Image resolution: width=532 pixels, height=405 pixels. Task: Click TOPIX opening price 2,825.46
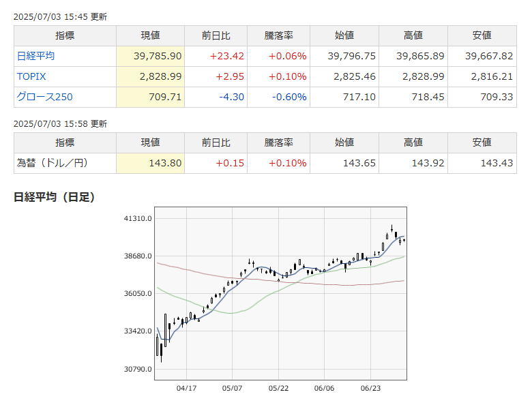[x=355, y=76]
